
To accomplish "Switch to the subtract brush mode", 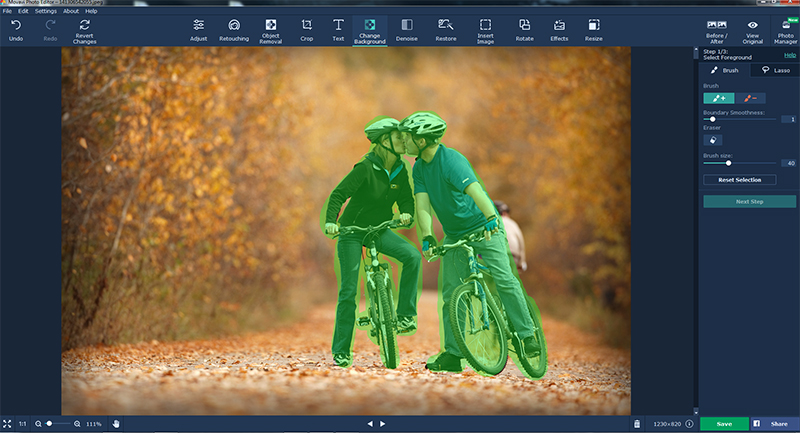I will 750,98.
